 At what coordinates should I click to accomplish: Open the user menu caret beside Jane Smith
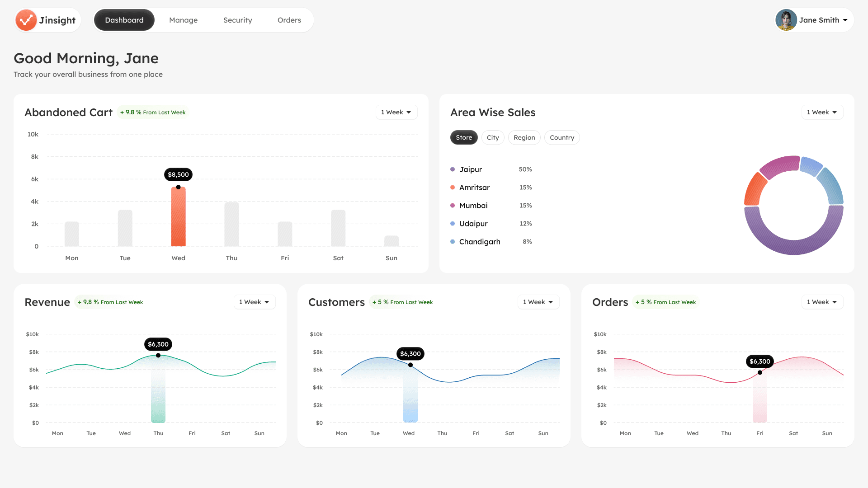click(x=845, y=20)
